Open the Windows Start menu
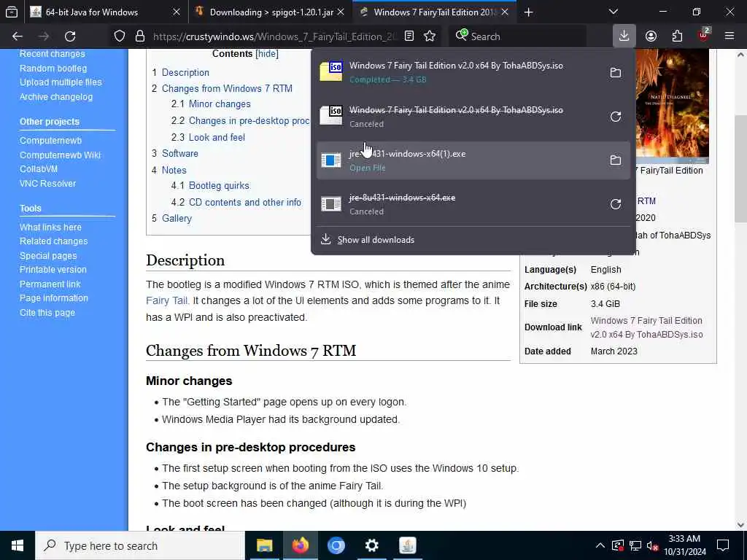Viewport: 747px width, 560px height. coord(18,545)
